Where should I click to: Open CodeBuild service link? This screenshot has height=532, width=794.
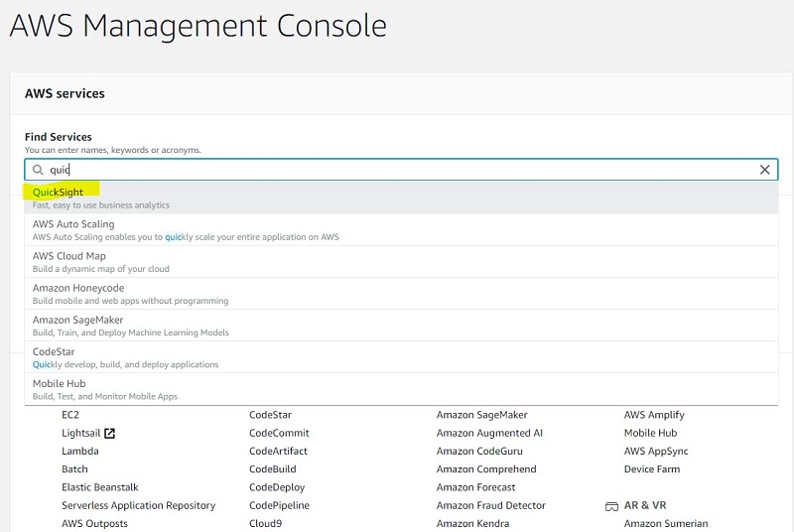(272, 469)
